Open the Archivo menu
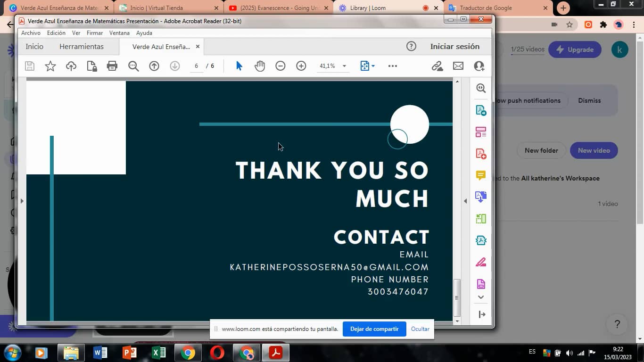644x362 pixels. pyautogui.click(x=31, y=33)
